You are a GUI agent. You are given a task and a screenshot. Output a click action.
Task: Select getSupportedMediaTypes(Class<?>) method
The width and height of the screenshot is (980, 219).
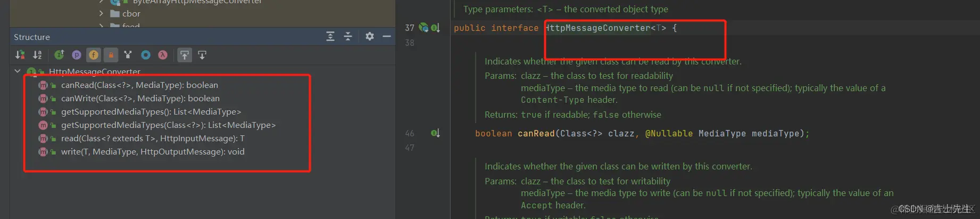tap(168, 125)
